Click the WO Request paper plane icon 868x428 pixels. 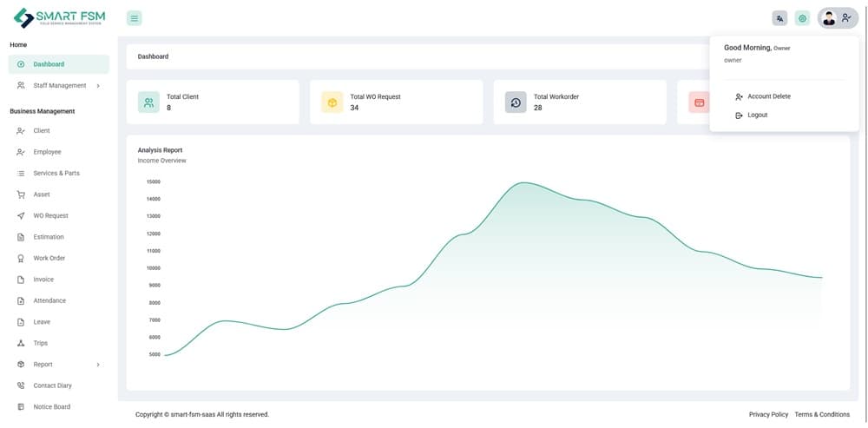pos(21,216)
